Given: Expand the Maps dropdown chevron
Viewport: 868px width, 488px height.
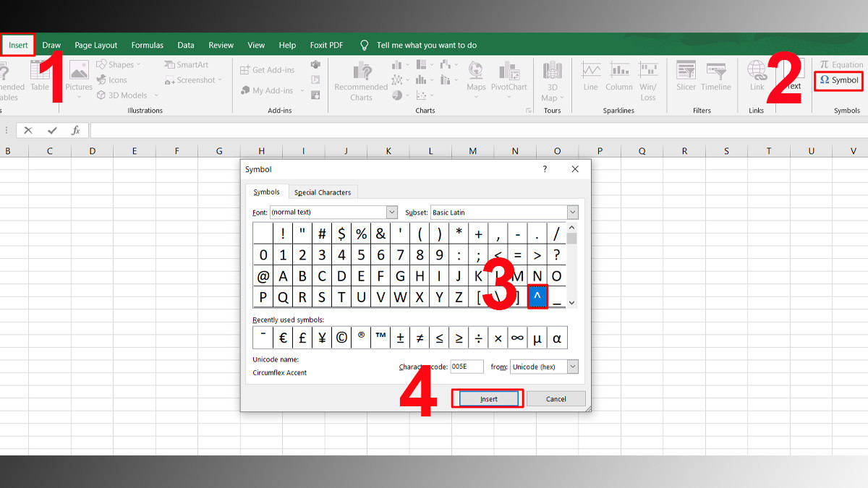Looking at the screenshot, I should click(x=476, y=97).
